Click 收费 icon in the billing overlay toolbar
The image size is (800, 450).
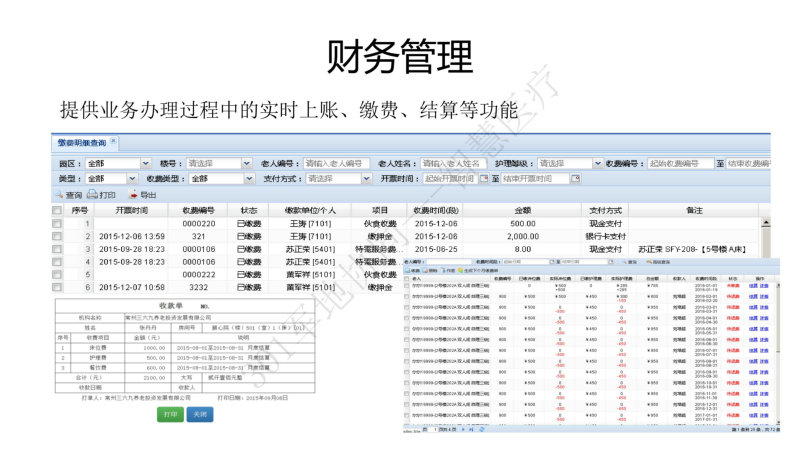pyautogui.click(x=407, y=270)
